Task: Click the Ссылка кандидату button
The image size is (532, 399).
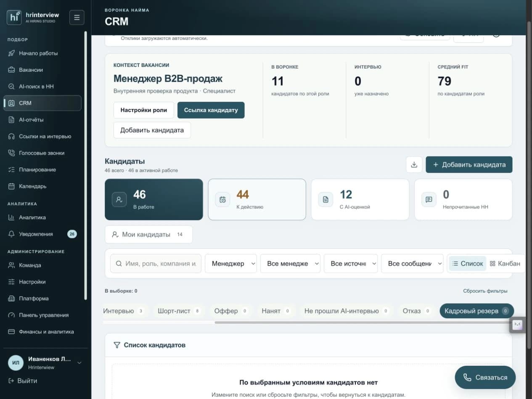Action: click(211, 110)
